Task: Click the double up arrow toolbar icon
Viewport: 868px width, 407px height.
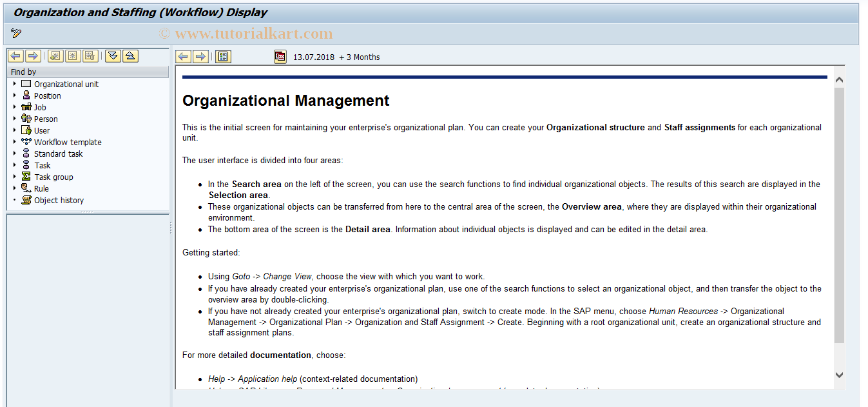Action: click(x=130, y=56)
